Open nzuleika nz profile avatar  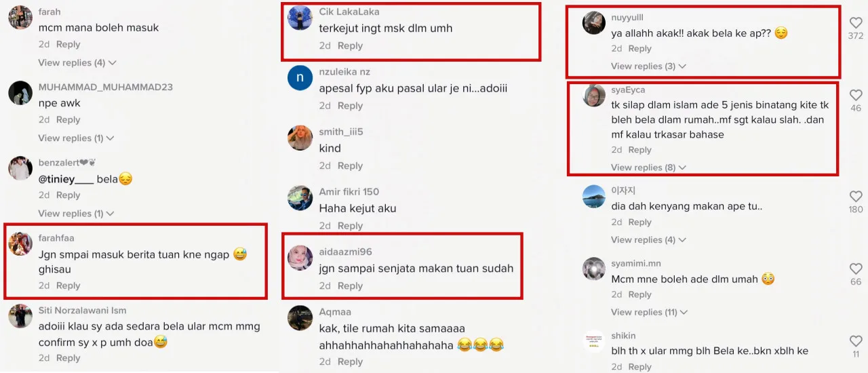pos(300,77)
